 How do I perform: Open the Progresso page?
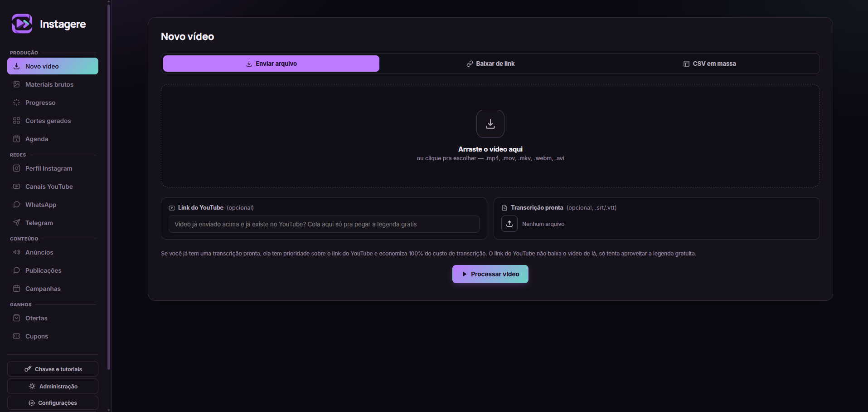(53, 103)
